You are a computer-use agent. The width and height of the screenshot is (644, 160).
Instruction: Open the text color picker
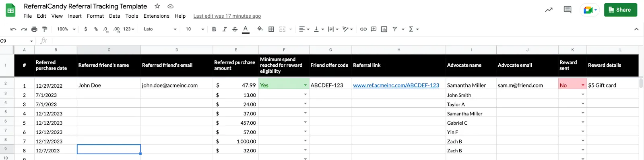(246, 29)
